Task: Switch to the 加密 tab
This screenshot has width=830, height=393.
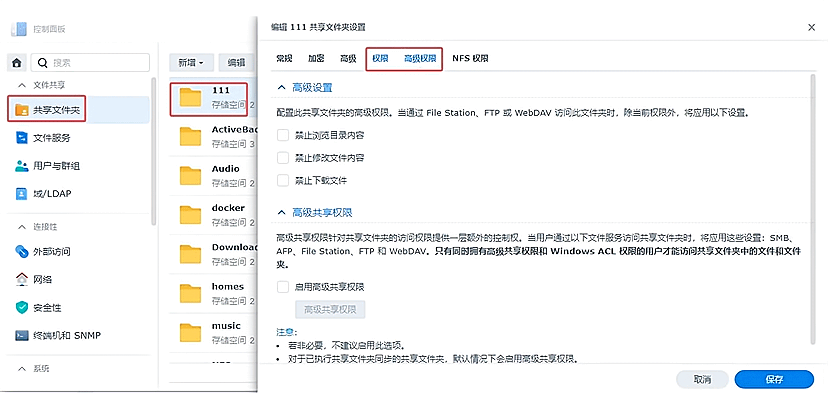Action: (316, 58)
